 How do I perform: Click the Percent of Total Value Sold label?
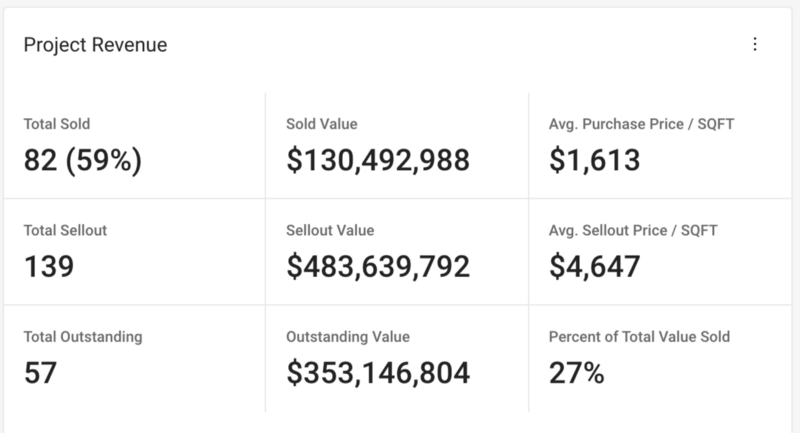pos(640,337)
